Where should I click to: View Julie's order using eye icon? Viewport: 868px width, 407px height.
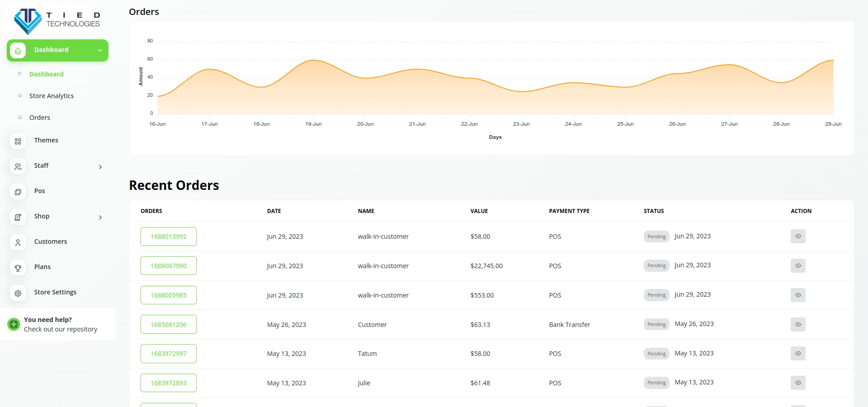[x=798, y=383]
